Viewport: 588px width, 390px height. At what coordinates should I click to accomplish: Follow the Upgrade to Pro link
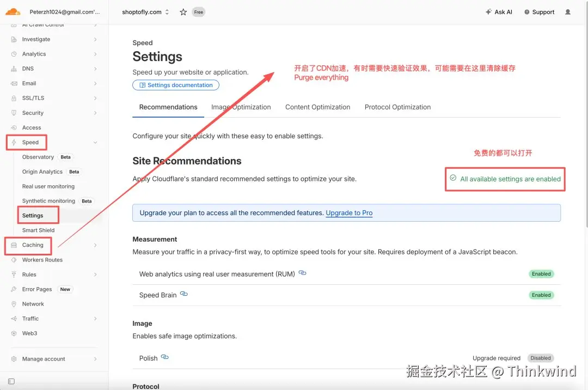(x=349, y=213)
